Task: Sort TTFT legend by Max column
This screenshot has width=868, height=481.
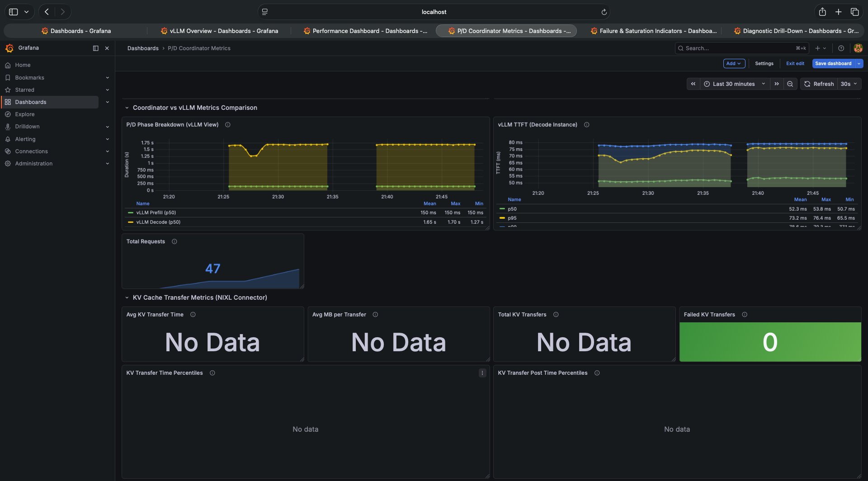Action: [x=826, y=199]
